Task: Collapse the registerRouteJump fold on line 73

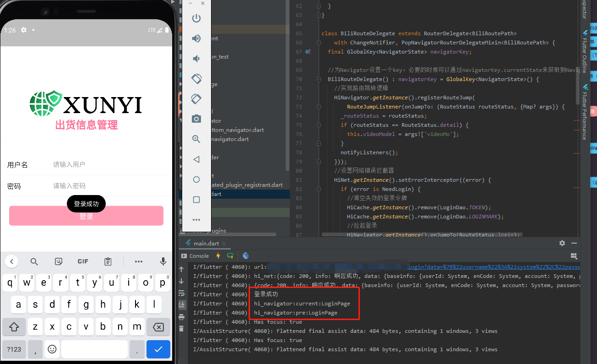Action: [x=319, y=107]
